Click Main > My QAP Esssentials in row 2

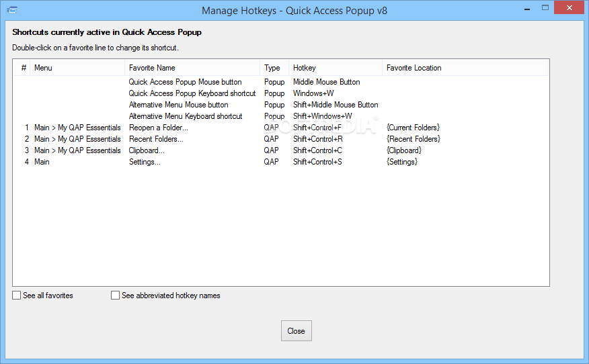click(77, 139)
